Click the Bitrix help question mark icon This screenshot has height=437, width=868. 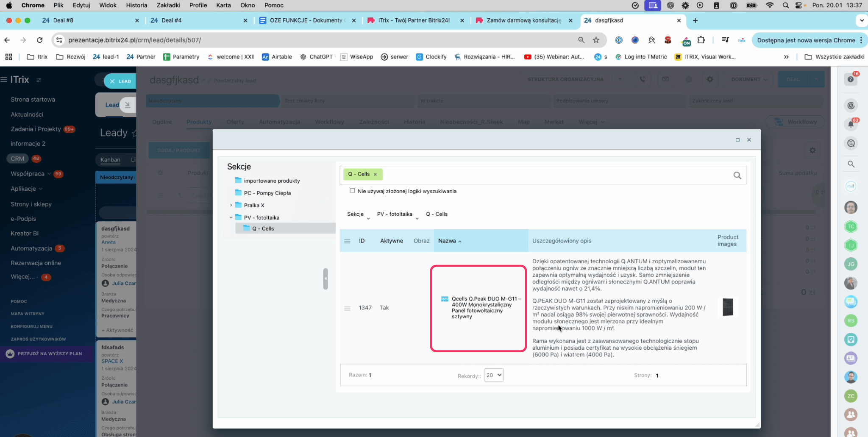coord(851,79)
